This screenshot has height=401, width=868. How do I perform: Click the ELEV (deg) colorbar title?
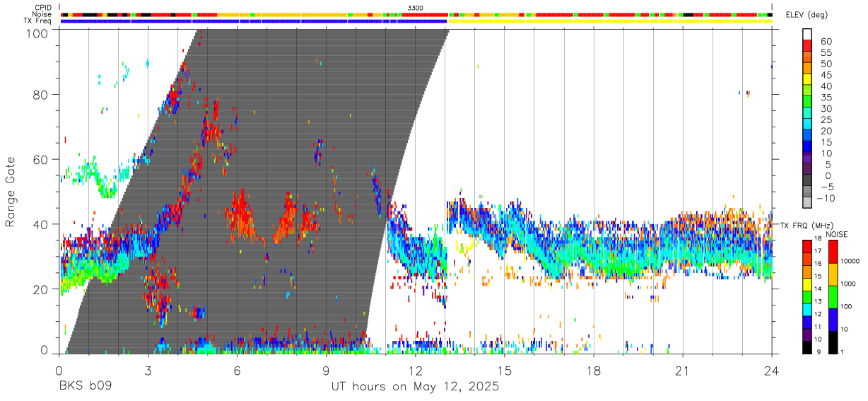point(807,16)
